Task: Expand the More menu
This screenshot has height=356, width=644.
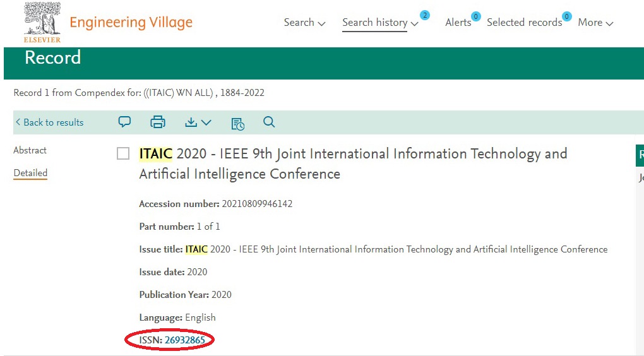Action: [595, 23]
